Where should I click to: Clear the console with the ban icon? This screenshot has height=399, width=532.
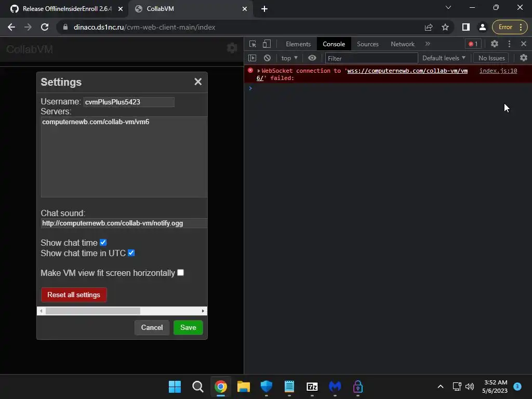[268, 58]
